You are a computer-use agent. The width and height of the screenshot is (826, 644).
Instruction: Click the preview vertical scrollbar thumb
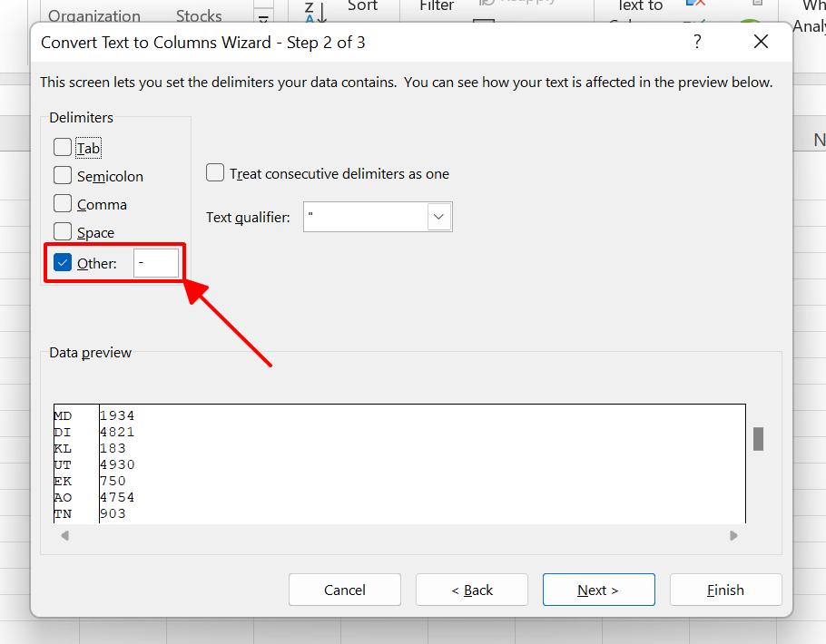click(x=758, y=439)
